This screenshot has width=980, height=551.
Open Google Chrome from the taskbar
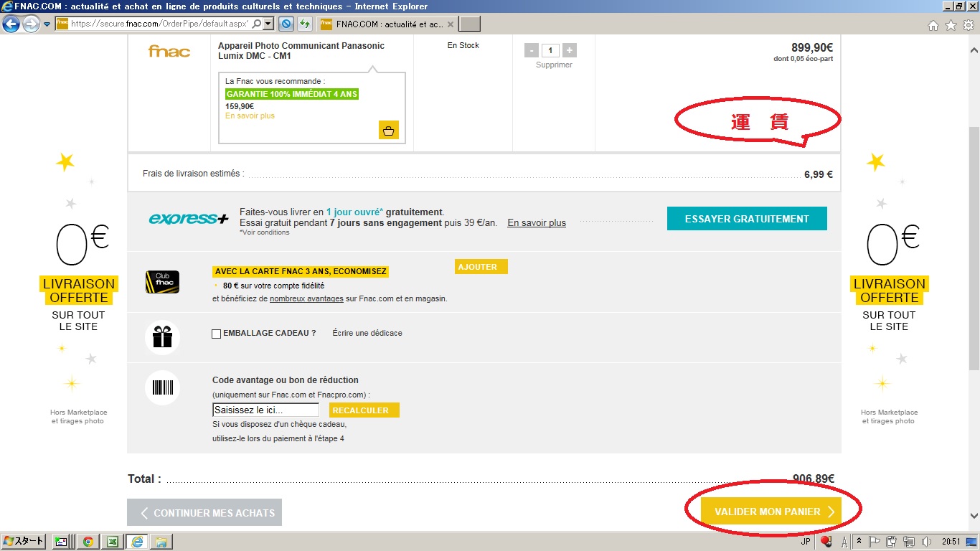click(88, 542)
